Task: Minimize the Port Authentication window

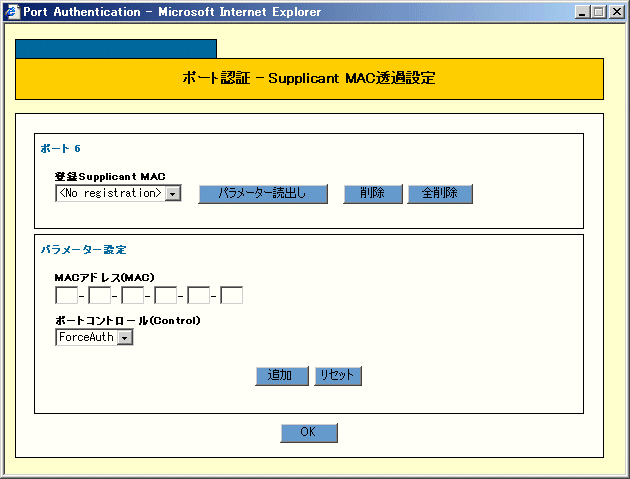Action: tap(583, 12)
